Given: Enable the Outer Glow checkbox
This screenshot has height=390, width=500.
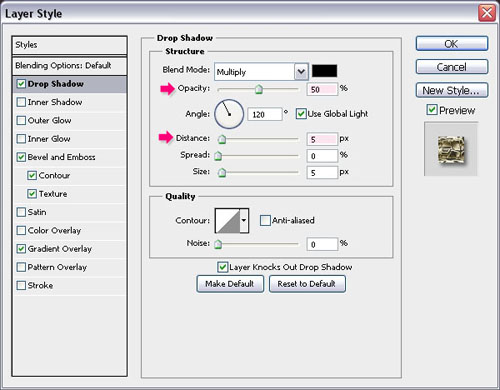Looking at the screenshot, I should coord(21,120).
